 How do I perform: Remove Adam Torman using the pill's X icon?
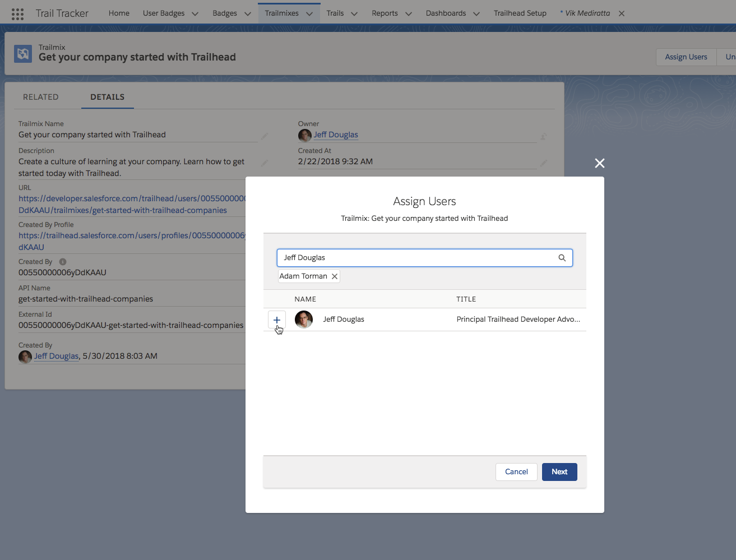pyautogui.click(x=334, y=276)
